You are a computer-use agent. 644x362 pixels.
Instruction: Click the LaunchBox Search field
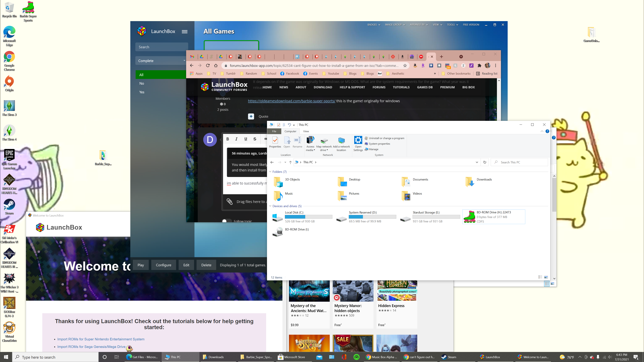tap(162, 47)
